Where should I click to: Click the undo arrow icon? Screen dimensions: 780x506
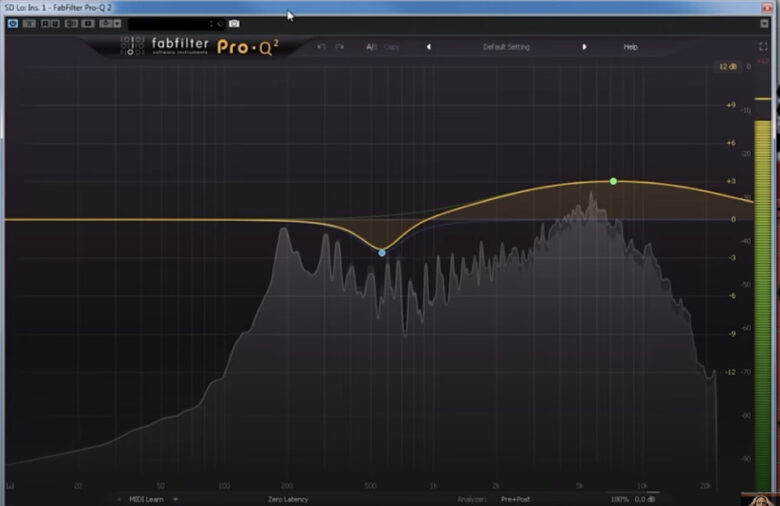pyautogui.click(x=321, y=47)
